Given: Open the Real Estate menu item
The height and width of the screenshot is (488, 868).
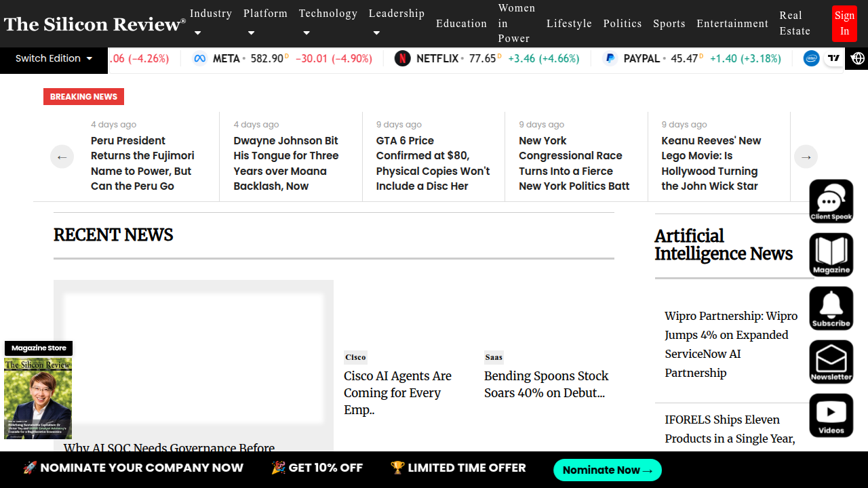Looking at the screenshot, I should tap(795, 24).
